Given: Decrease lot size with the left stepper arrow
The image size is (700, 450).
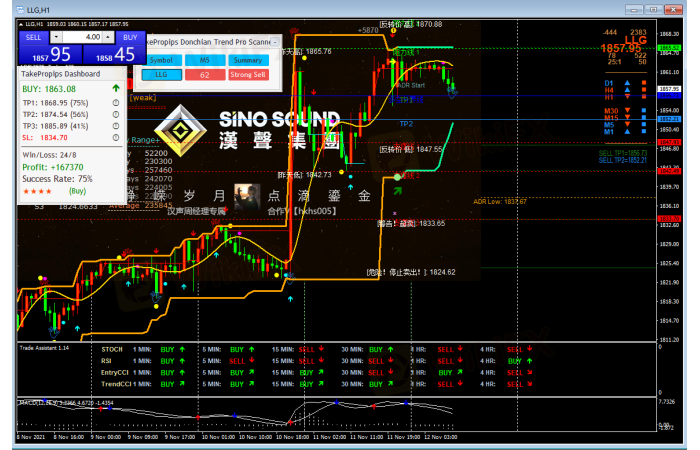Looking at the screenshot, I should point(57,36).
